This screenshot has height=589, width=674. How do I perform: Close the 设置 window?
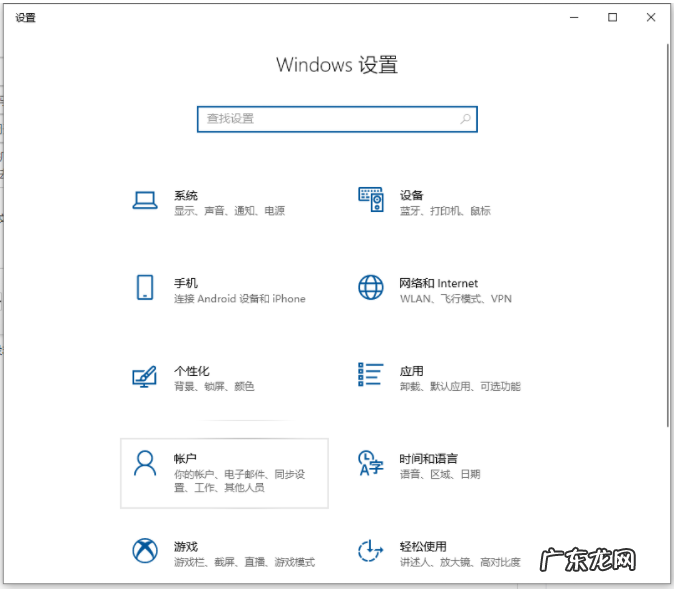click(x=651, y=17)
